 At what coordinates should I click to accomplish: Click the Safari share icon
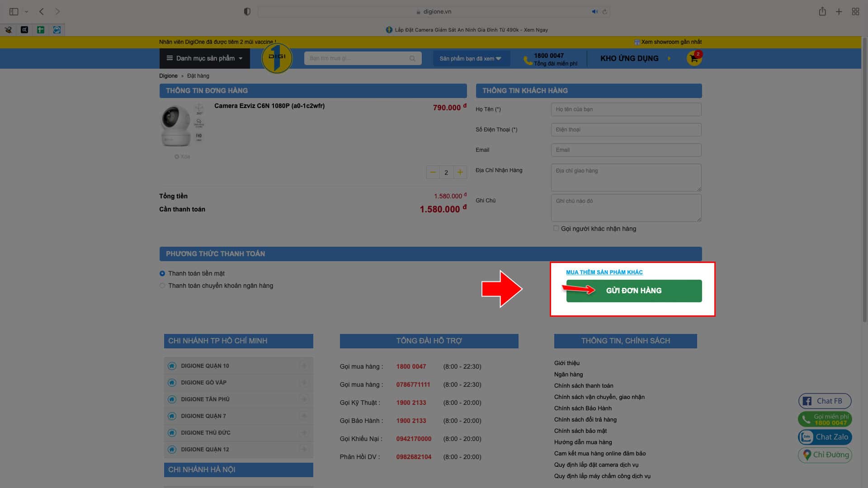point(822,12)
